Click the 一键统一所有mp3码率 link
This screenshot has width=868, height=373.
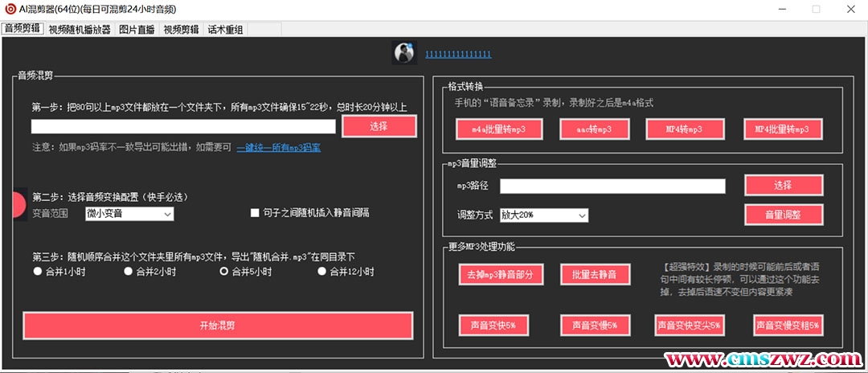[279, 148]
